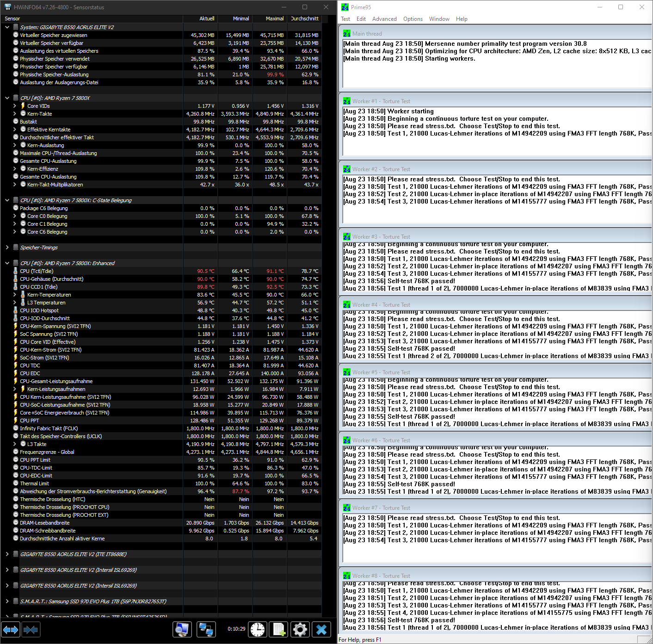Select the Worker #2 - Torture Test title bar

pyautogui.click(x=496, y=169)
